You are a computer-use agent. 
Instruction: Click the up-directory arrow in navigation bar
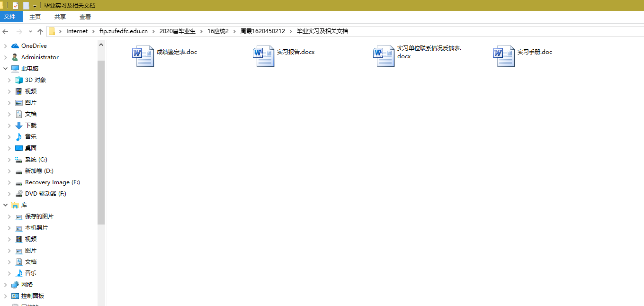coord(40,31)
